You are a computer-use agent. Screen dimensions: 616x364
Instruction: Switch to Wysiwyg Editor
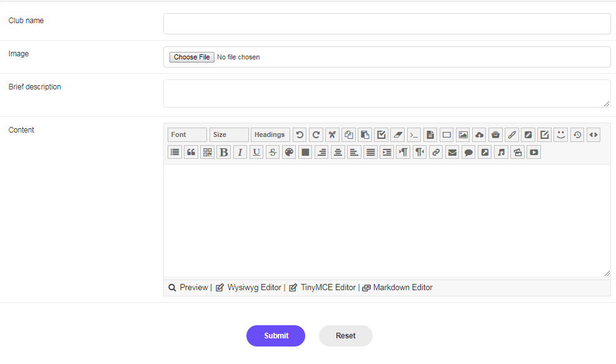pyautogui.click(x=249, y=288)
